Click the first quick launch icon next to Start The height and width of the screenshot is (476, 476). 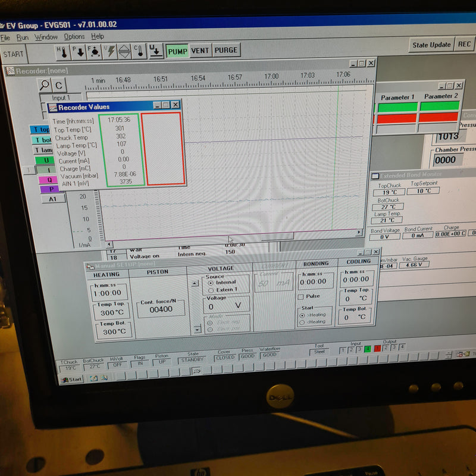click(x=94, y=378)
